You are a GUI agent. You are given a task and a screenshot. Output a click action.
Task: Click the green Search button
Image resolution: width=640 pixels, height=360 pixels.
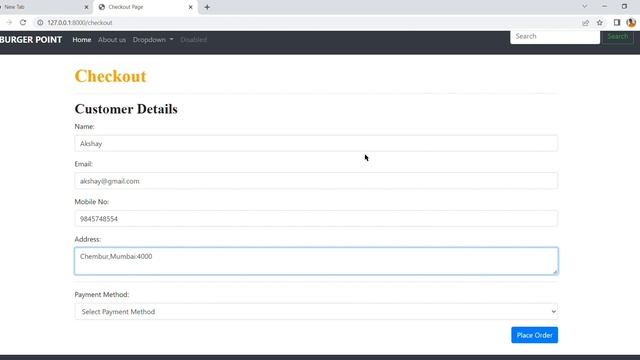(618, 36)
